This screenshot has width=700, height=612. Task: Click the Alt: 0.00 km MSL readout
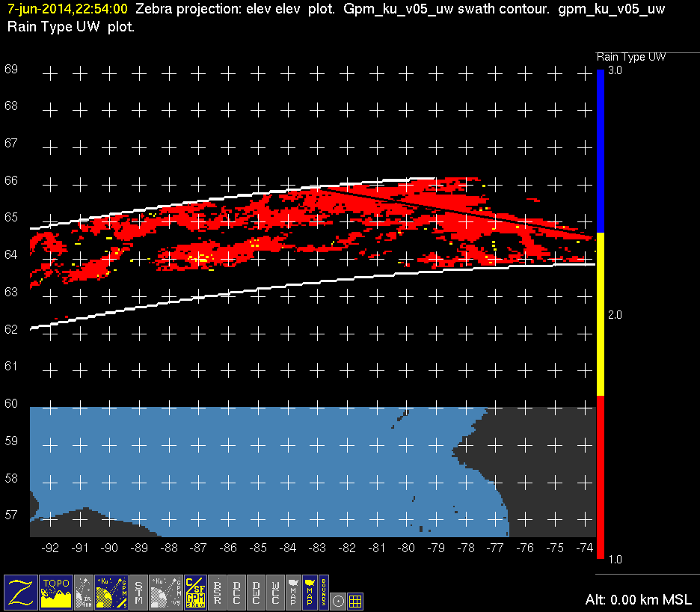point(639,599)
